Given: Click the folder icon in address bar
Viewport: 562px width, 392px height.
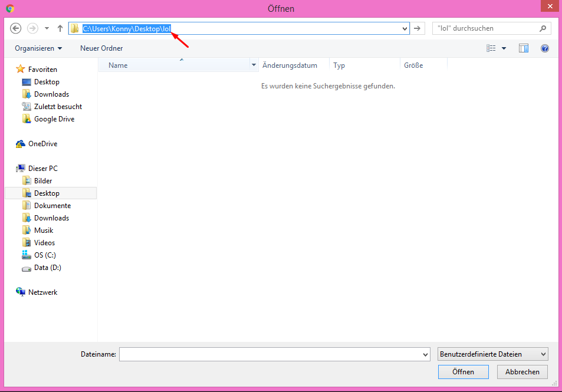Looking at the screenshot, I should [x=74, y=28].
